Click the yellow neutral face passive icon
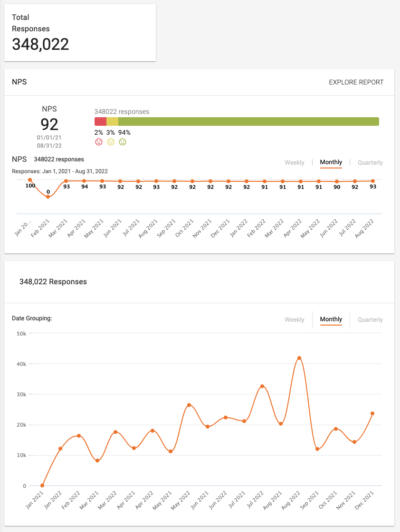Screen dimensions: 400x532 111,142
